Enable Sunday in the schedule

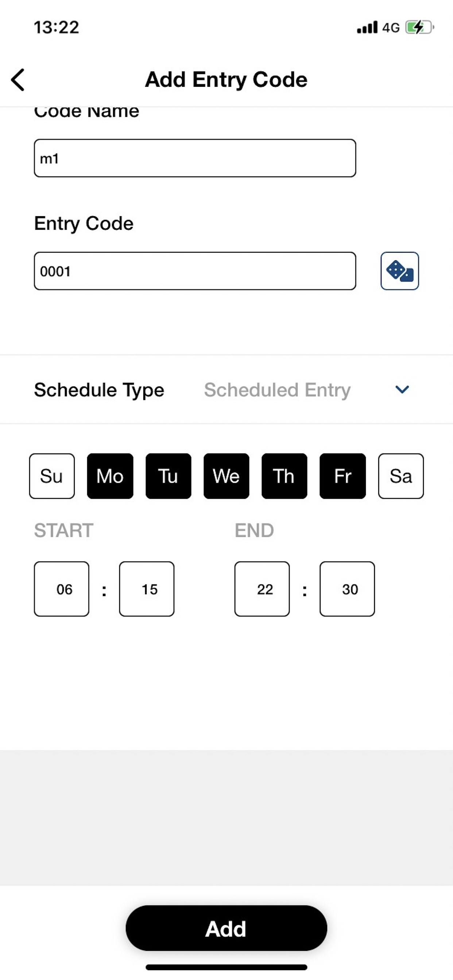(52, 476)
